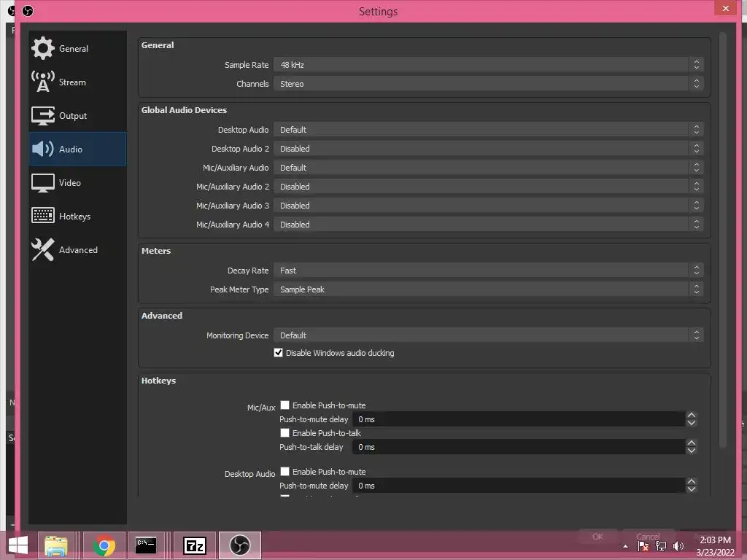747x560 pixels.
Task: Close the Settings window
Action: click(726, 8)
